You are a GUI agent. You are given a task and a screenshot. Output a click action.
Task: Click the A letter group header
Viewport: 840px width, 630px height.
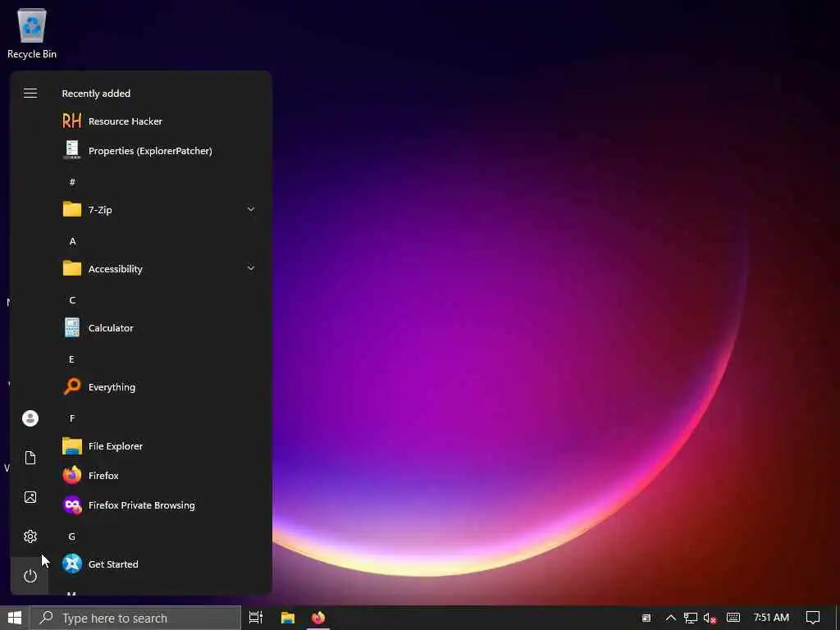pyautogui.click(x=72, y=241)
